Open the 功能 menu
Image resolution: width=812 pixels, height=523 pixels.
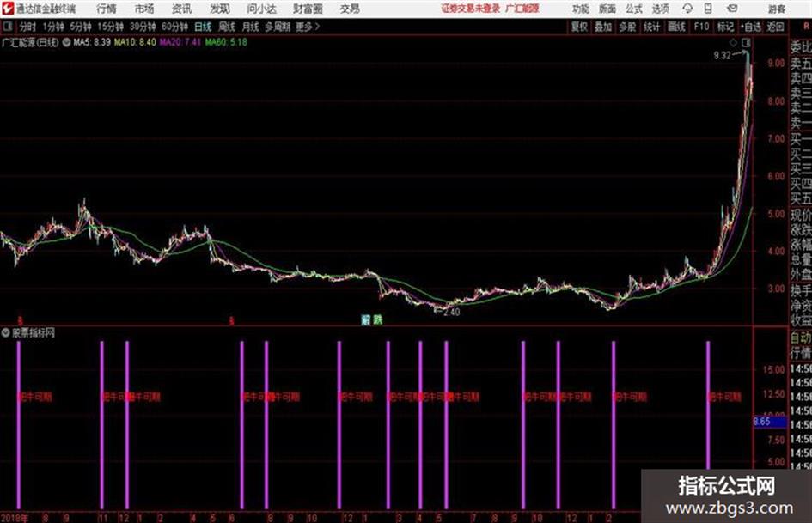point(581,9)
